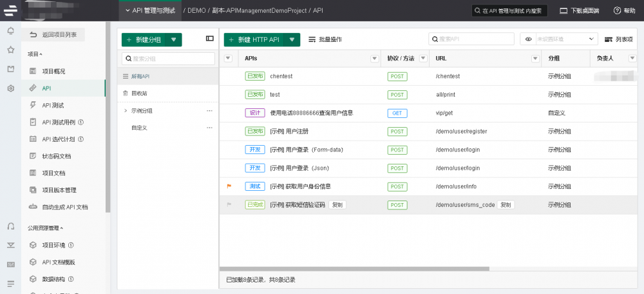Open the row-selection dropdown in the table header corner
This screenshot has height=294, width=644.
pyautogui.click(x=228, y=59)
